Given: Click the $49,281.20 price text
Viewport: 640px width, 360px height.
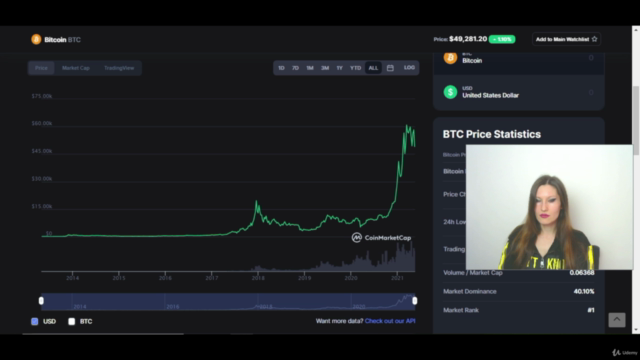Looking at the screenshot, I should (468, 39).
